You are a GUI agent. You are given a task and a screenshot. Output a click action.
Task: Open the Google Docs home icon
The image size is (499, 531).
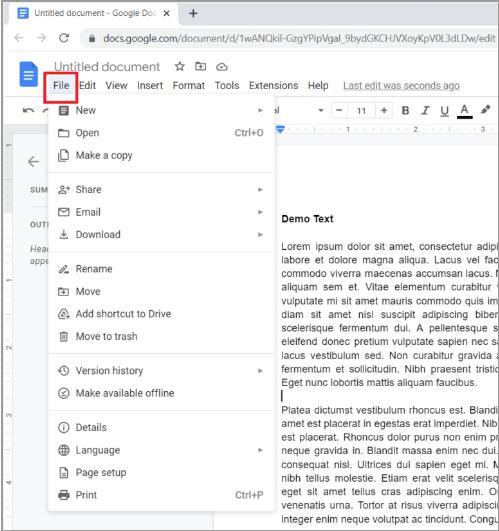click(x=28, y=75)
